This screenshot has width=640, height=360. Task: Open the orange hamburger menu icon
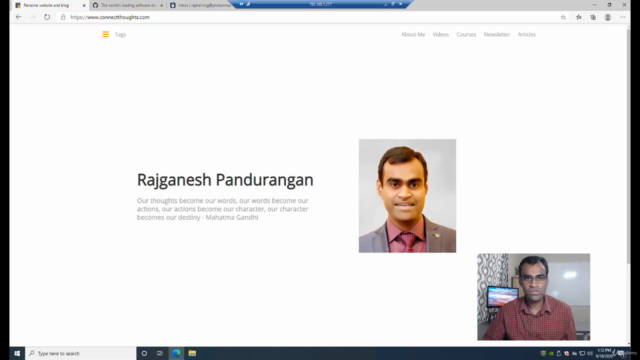pos(106,34)
